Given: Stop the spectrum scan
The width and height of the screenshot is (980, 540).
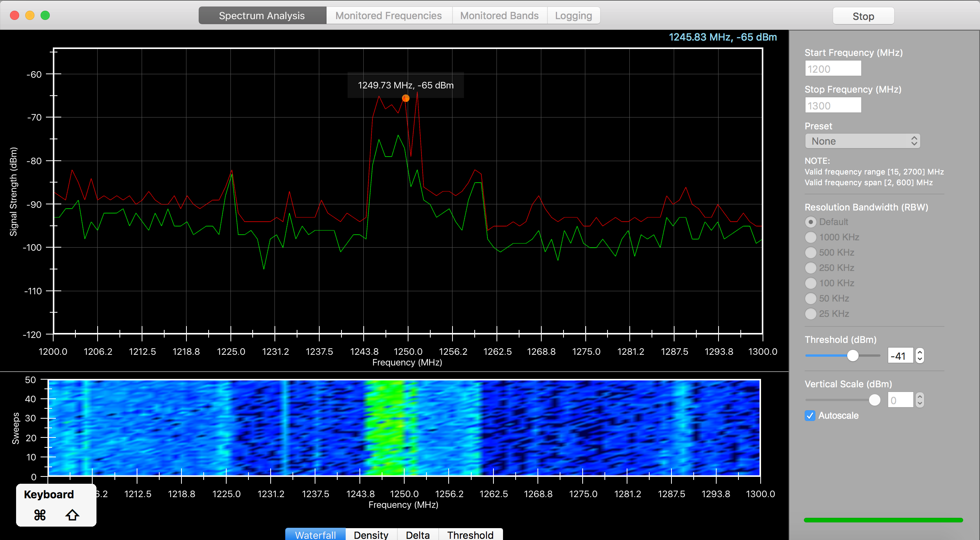Looking at the screenshot, I should pos(863,16).
